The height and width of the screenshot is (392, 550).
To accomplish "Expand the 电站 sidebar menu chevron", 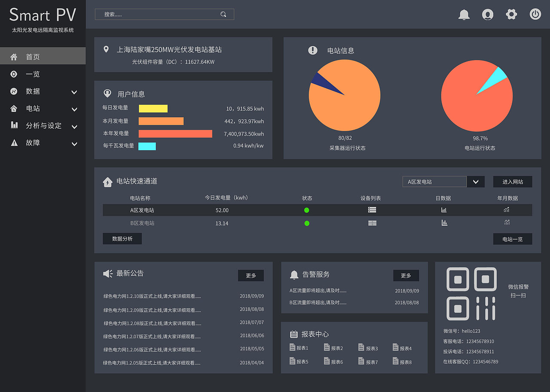I will pos(74,109).
